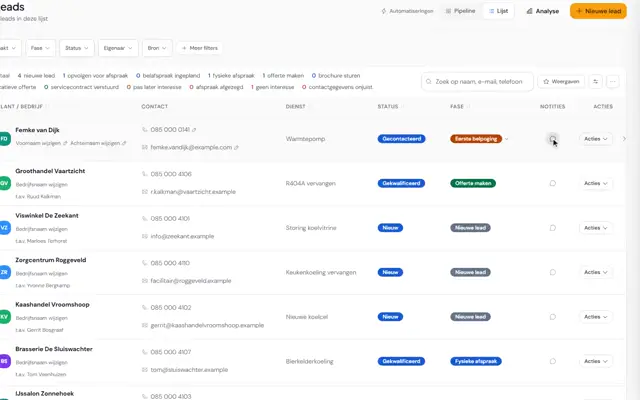Viewport: 640px width, 400px height.
Task: Open notes icon for Groothandel Vaartzicht
Action: (552, 183)
